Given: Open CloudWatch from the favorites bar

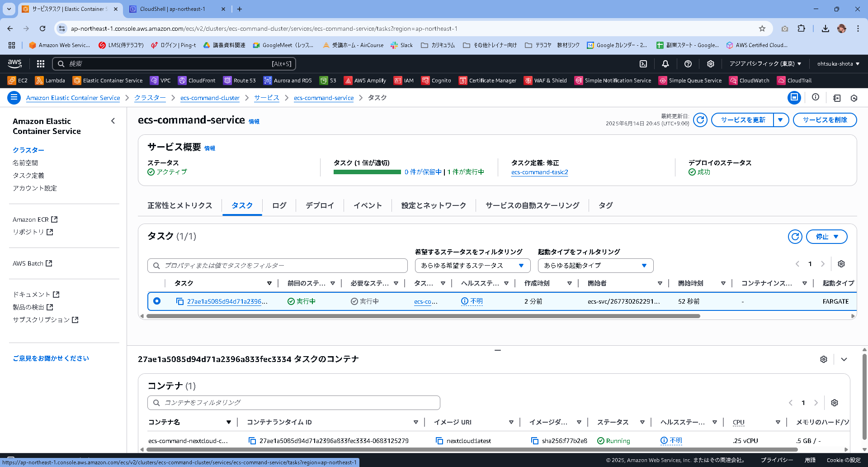Looking at the screenshot, I should coord(749,81).
